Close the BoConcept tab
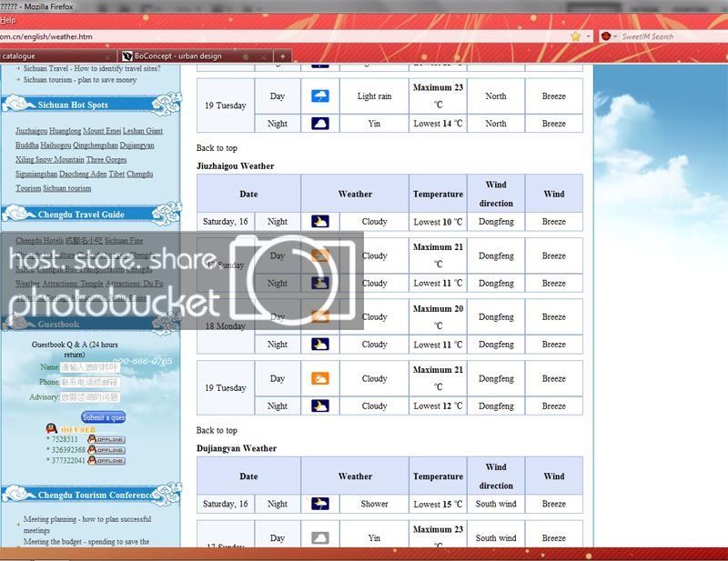 coord(263,56)
